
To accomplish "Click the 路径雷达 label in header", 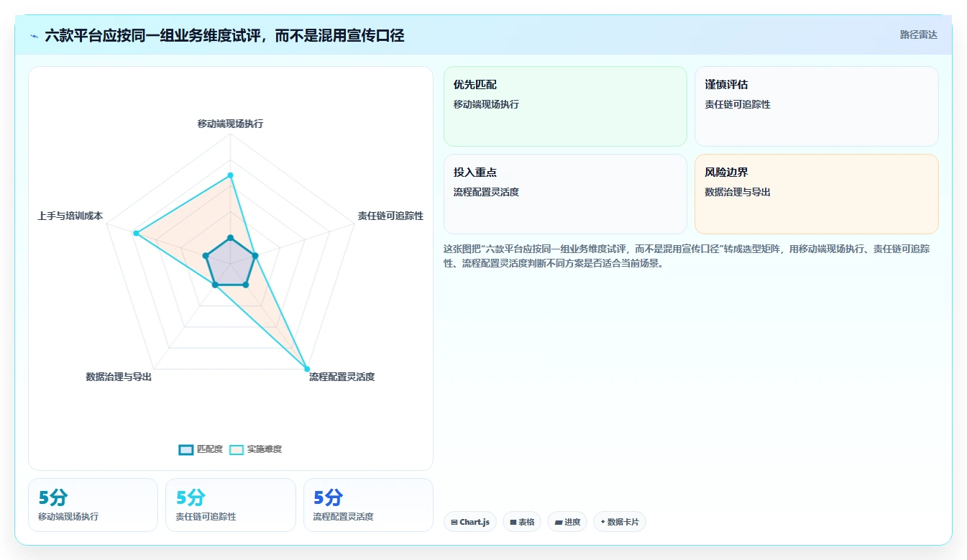I will 919,35.
